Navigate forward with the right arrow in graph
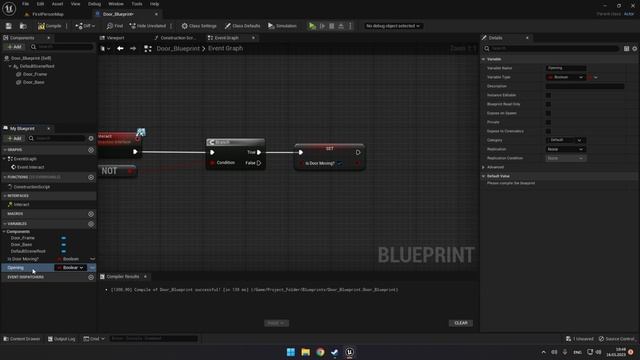This screenshot has height=360, width=640. [133, 48]
